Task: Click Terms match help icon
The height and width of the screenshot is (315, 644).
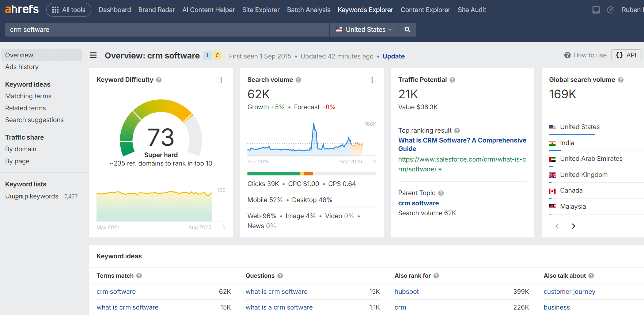Action: 139,276
